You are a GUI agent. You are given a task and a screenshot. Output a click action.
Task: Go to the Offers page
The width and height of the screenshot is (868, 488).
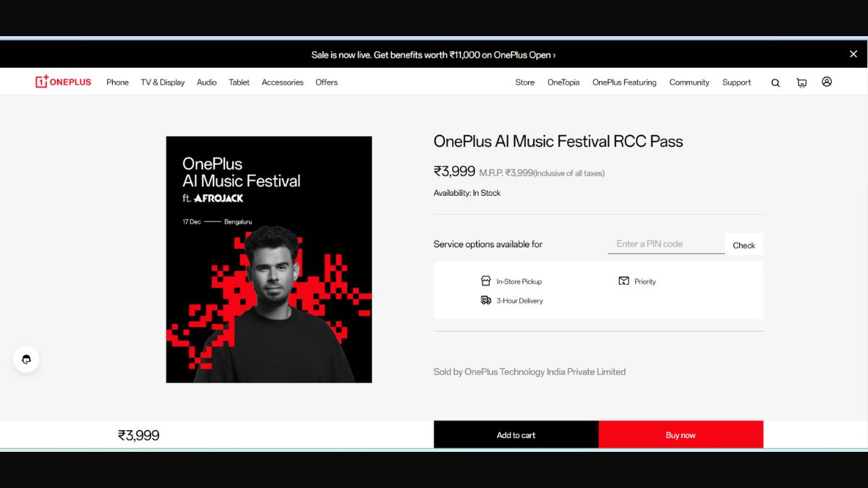pyautogui.click(x=326, y=82)
